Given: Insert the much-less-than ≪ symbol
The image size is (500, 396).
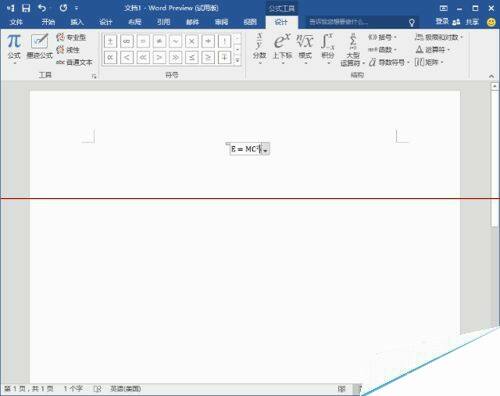Looking at the screenshot, I should coord(143,58).
